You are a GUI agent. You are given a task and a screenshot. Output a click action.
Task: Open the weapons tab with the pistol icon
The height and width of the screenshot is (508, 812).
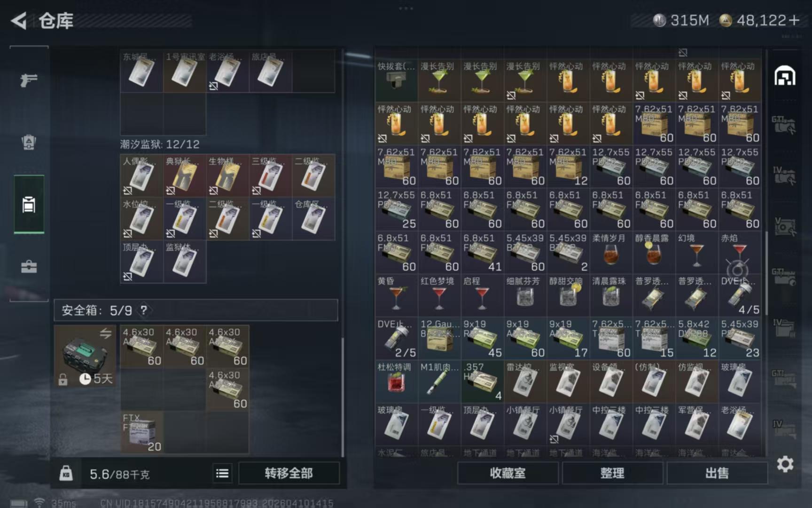pyautogui.click(x=29, y=80)
